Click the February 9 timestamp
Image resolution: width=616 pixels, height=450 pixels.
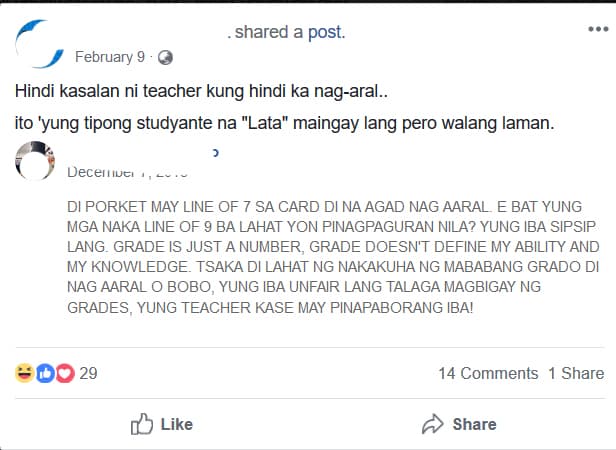[110, 57]
